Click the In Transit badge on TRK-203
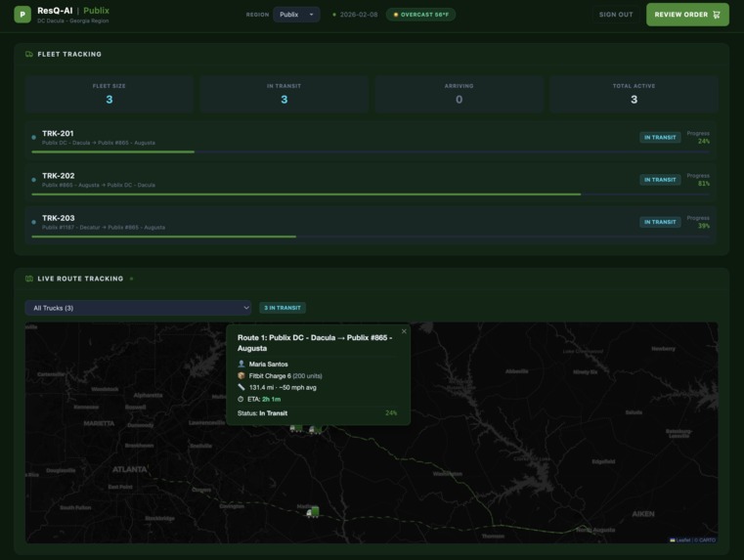Viewport: 744px width, 560px height. [x=660, y=222]
